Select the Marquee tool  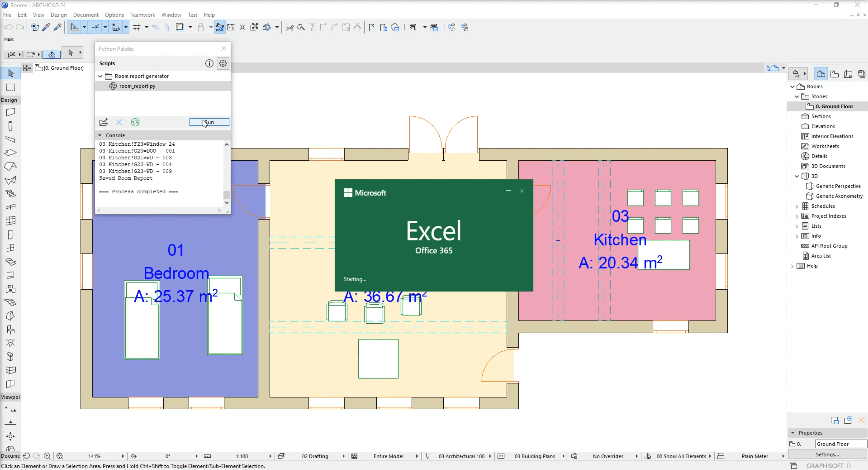click(10, 87)
